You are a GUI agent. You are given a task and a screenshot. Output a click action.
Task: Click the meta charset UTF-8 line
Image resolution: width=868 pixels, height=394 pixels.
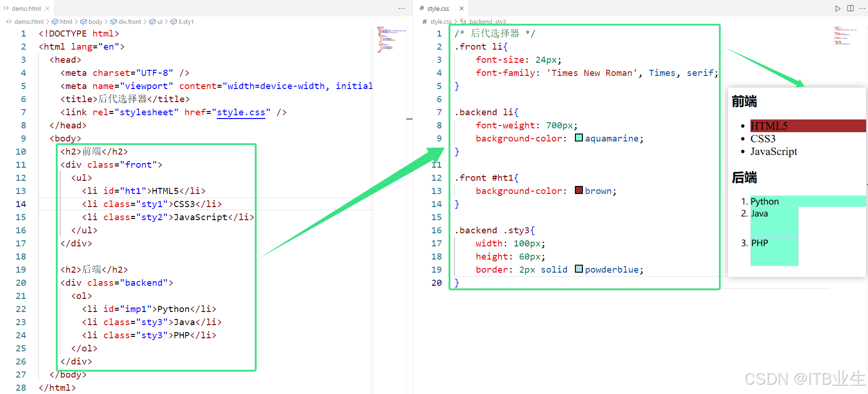pos(125,73)
